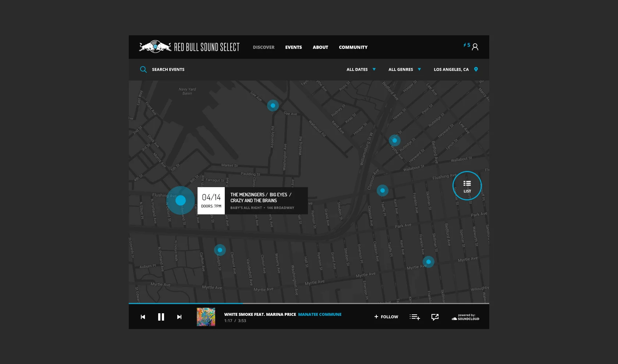Go to the Events page
This screenshot has height=364, width=618.
tap(293, 47)
